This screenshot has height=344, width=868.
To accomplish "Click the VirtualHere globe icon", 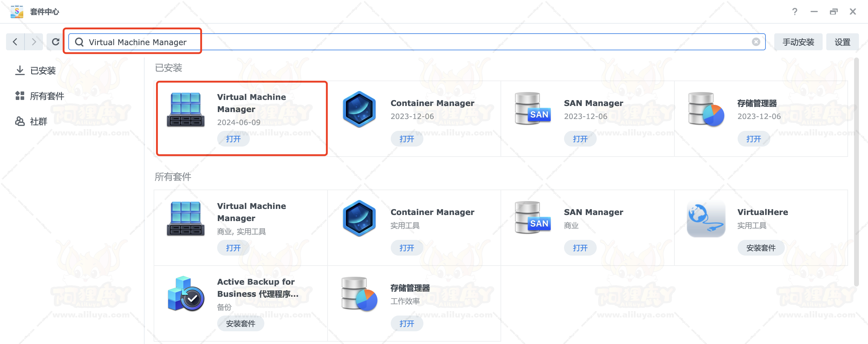I will point(706,219).
